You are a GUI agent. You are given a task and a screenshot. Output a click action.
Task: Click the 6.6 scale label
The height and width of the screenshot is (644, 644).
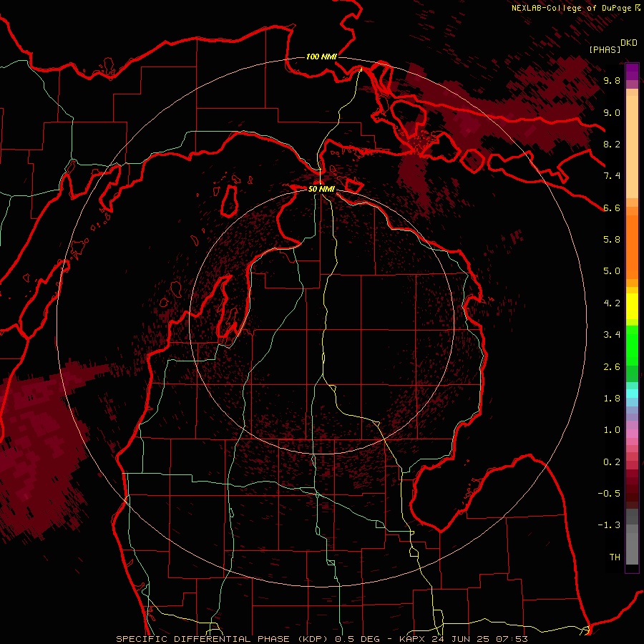click(x=612, y=208)
